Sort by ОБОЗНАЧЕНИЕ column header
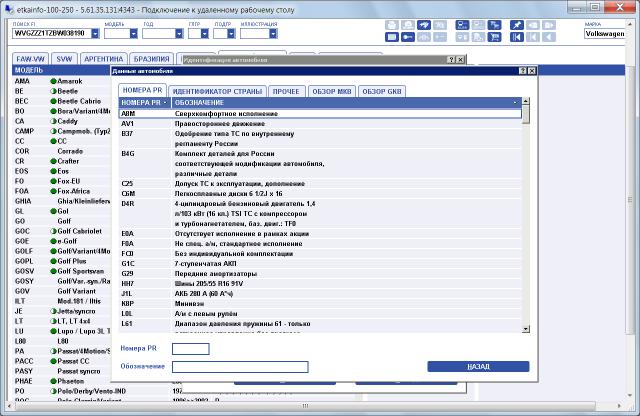This screenshot has height=416, width=640. pos(347,103)
